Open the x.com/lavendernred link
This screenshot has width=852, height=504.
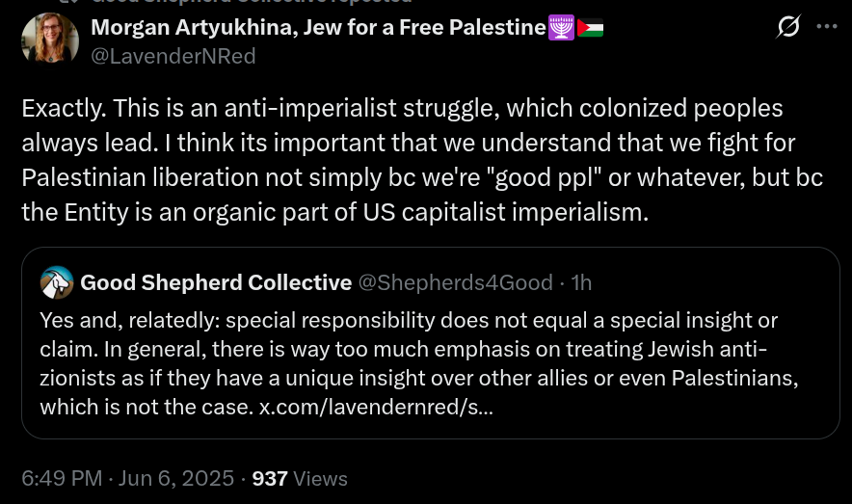click(x=376, y=407)
